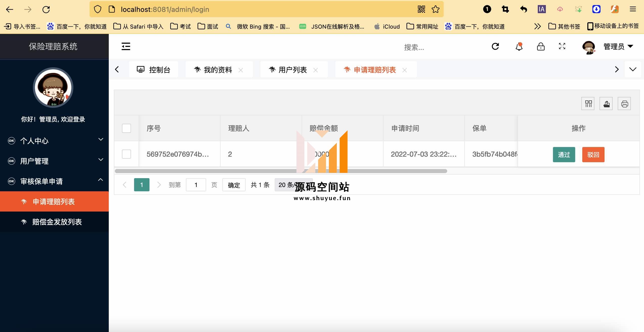Open the 20 条/页 page size dropdown
The image size is (644, 332).
(x=293, y=185)
